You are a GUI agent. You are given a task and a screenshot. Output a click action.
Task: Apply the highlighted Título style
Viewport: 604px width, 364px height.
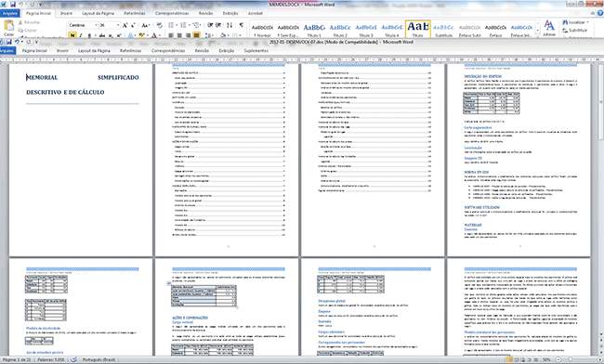(x=418, y=29)
